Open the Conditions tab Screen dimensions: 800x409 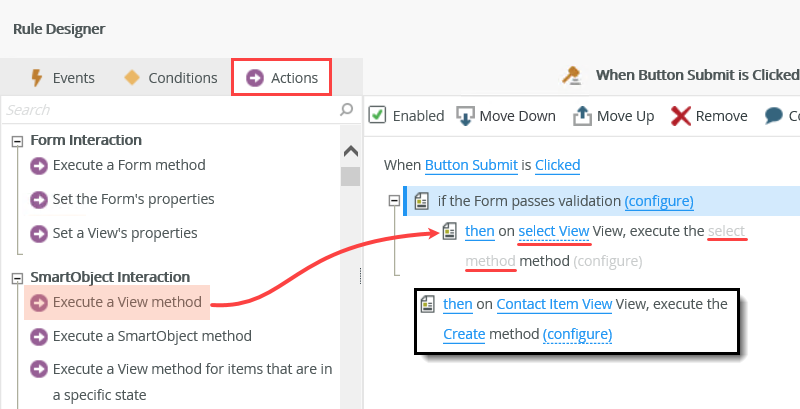(x=170, y=78)
